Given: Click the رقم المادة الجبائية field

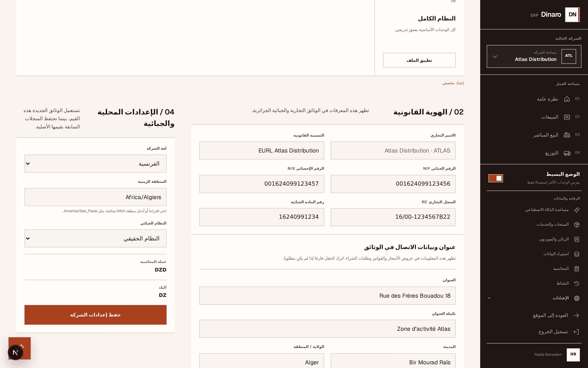Looking at the screenshot, I should pyautogui.click(x=262, y=217).
